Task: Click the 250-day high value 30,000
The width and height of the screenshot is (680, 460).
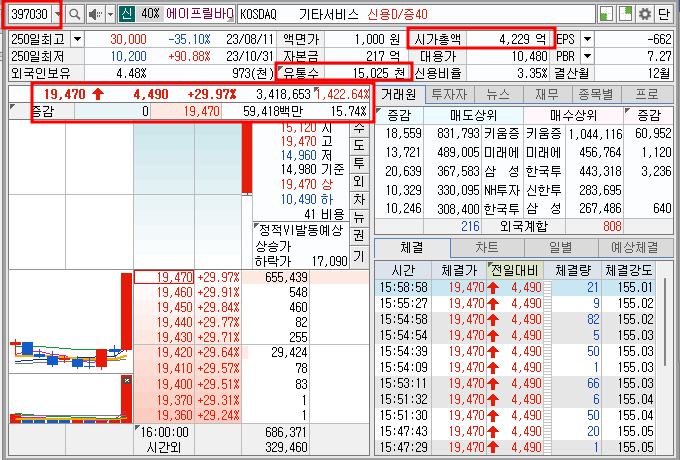Action: 128,39
